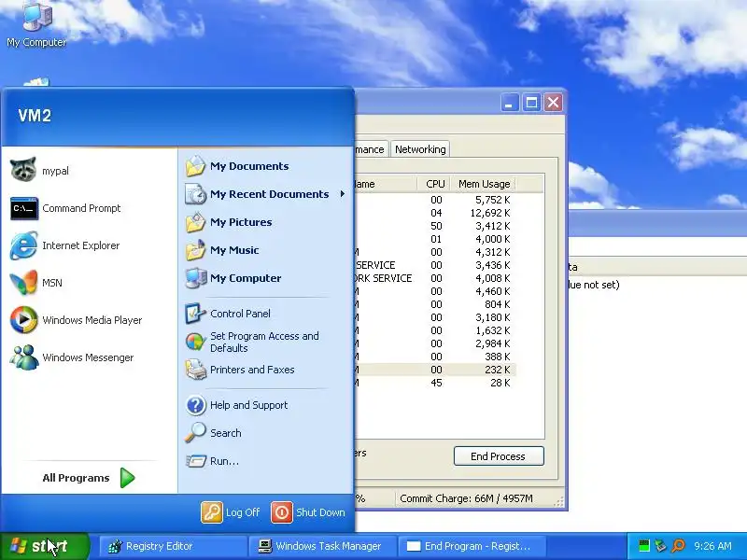
Task: Expand My Recent Documents submenu arrow
Action: [x=342, y=194]
